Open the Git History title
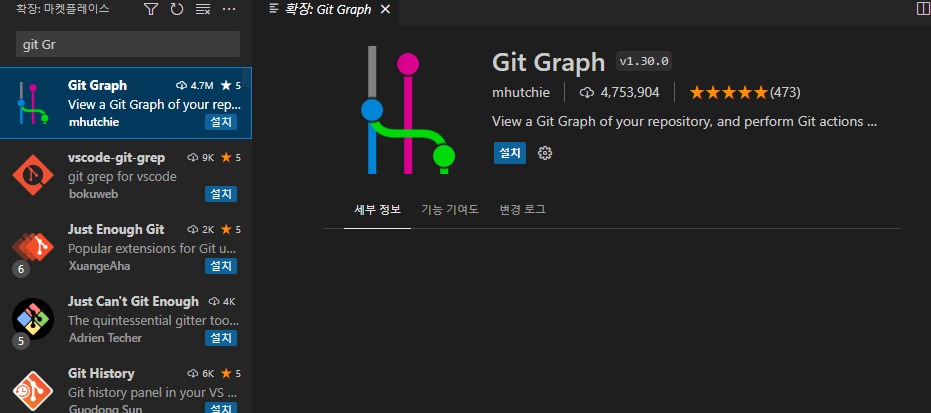The height and width of the screenshot is (413, 931). (x=101, y=373)
